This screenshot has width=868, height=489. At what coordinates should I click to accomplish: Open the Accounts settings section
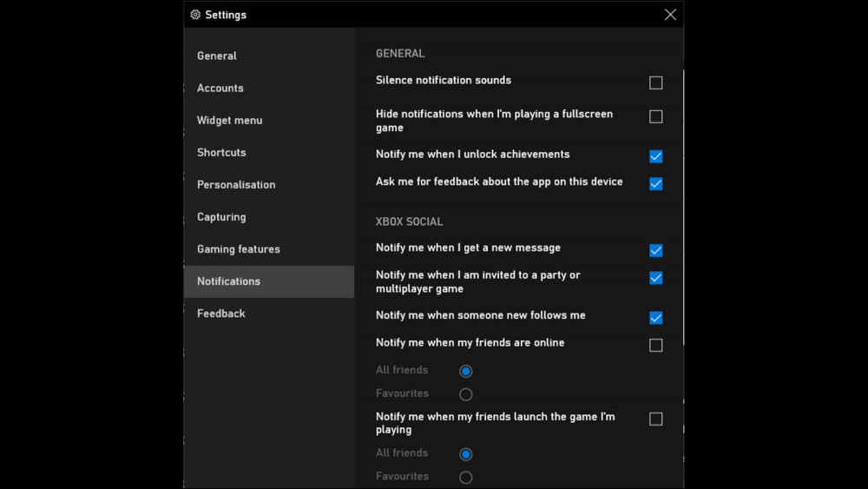(x=269, y=88)
